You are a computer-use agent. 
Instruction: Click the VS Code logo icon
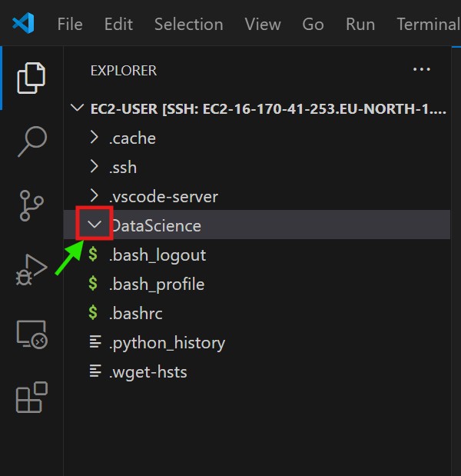23,24
